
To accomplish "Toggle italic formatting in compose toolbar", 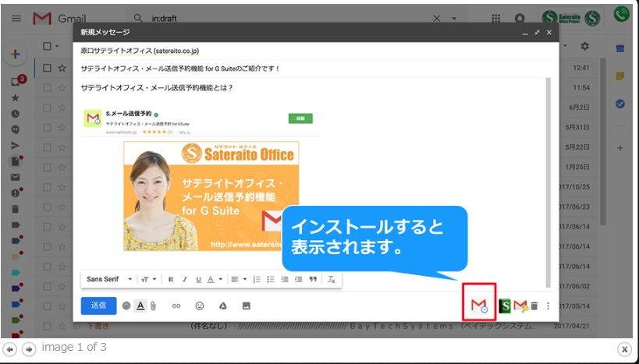I will point(185,279).
